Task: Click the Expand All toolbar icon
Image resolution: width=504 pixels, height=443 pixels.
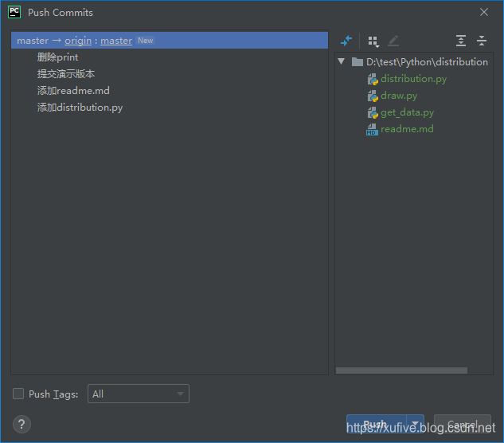Action: click(x=461, y=41)
